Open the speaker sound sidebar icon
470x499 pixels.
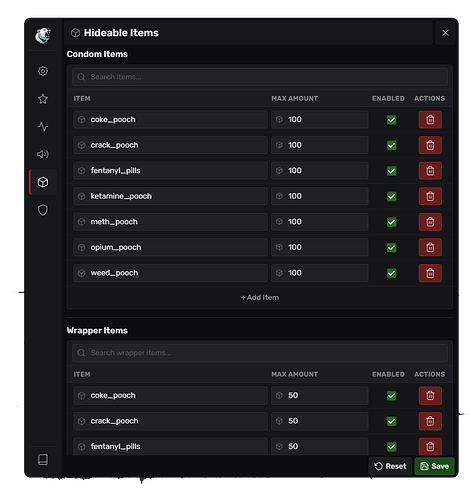pos(43,154)
